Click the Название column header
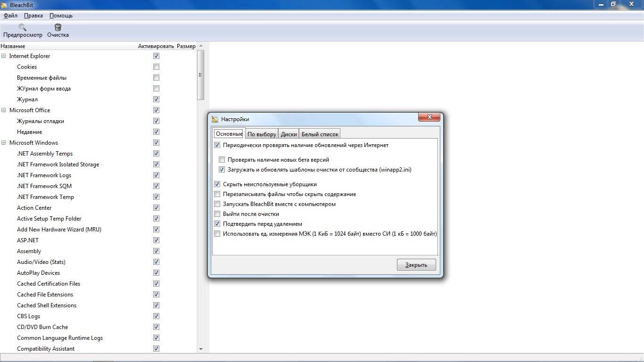Screen dimensions: 644x362 pos(13,46)
